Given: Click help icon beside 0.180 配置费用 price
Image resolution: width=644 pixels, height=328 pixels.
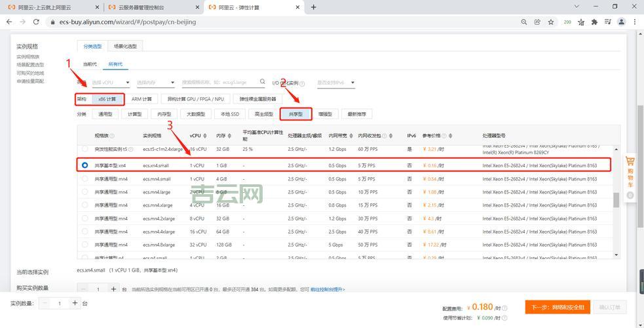Looking at the screenshot, I should coord(504,308).
